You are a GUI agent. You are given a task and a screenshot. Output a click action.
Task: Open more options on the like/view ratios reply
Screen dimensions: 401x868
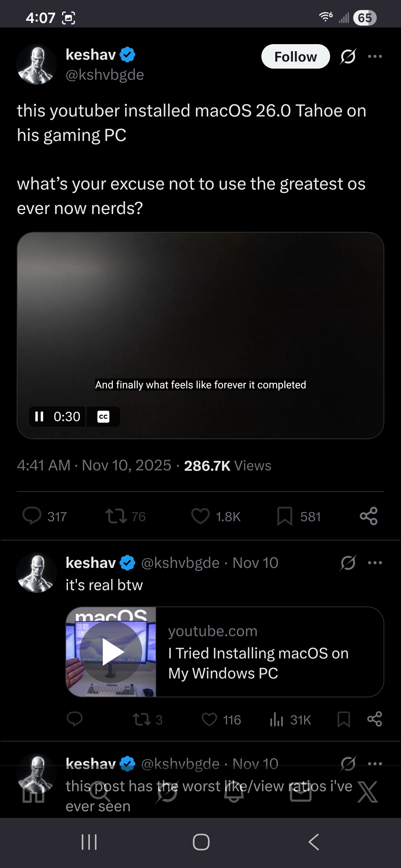coord(375,763)
